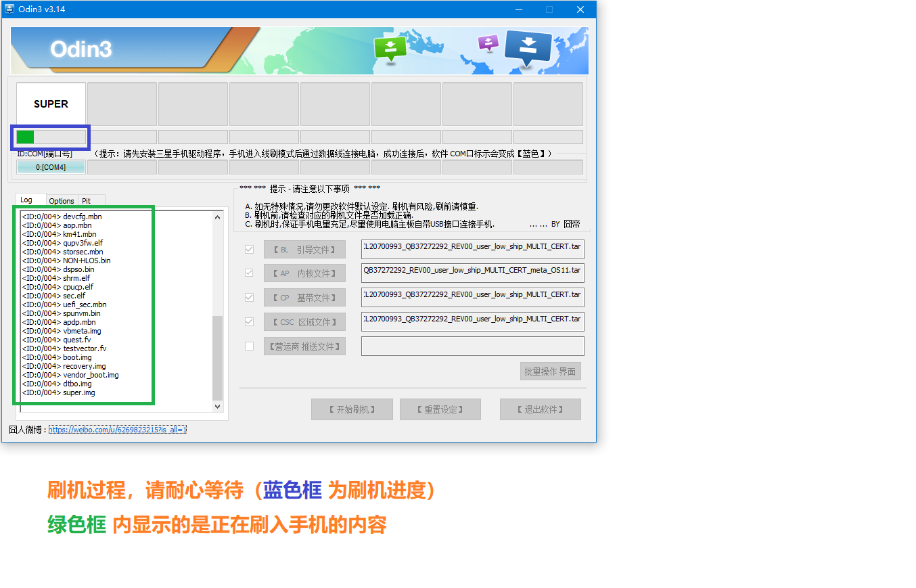Toggle the AP 内核文件 checkbox

click(x=249, y=273)
